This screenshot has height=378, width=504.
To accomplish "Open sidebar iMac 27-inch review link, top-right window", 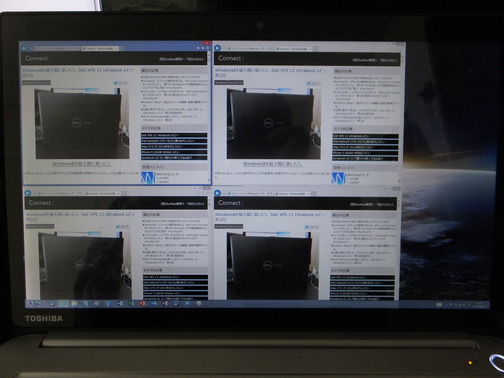I will pos(365,147).
